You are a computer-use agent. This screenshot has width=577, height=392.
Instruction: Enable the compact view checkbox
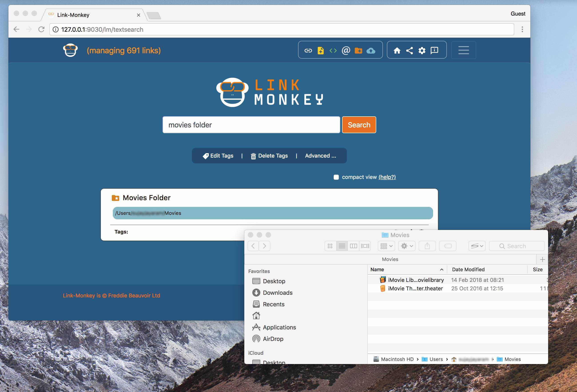(x=336, y=177)
